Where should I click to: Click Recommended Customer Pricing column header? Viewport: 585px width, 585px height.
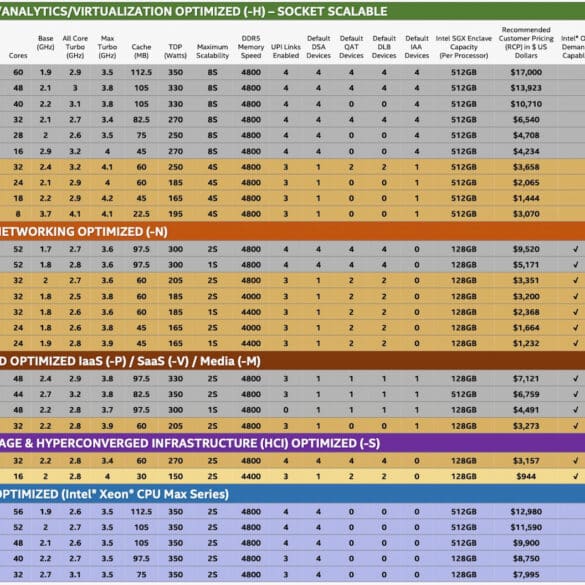526,43
